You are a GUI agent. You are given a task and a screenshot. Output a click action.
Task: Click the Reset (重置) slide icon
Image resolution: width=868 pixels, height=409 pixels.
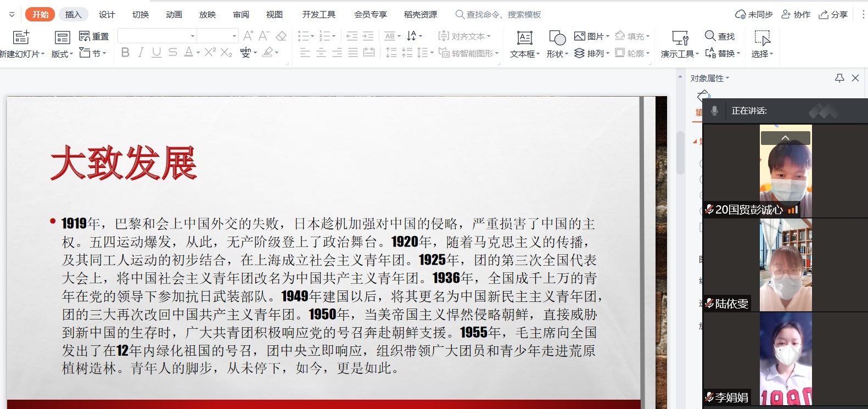pyautogui.click(x=85, y=36)
